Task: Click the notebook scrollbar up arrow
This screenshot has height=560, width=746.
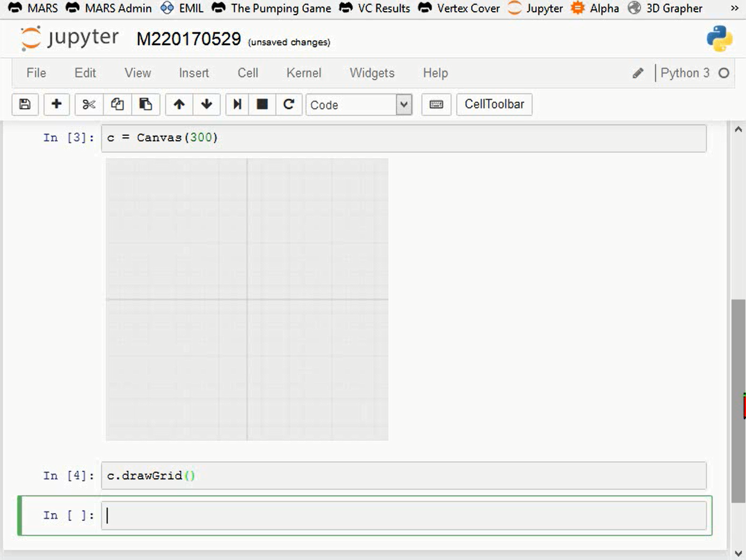Action: tap(738, 129)
